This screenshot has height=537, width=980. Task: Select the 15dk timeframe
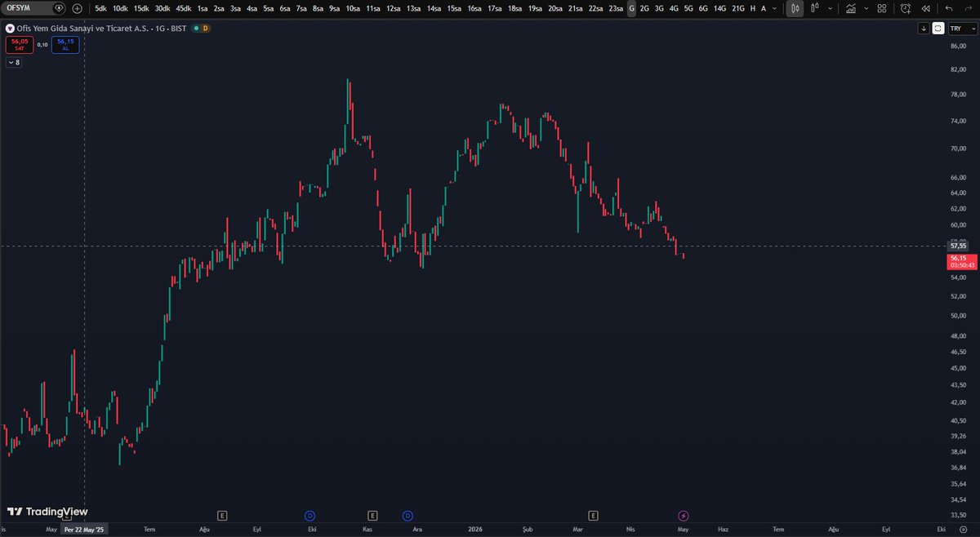click(141, 8)
